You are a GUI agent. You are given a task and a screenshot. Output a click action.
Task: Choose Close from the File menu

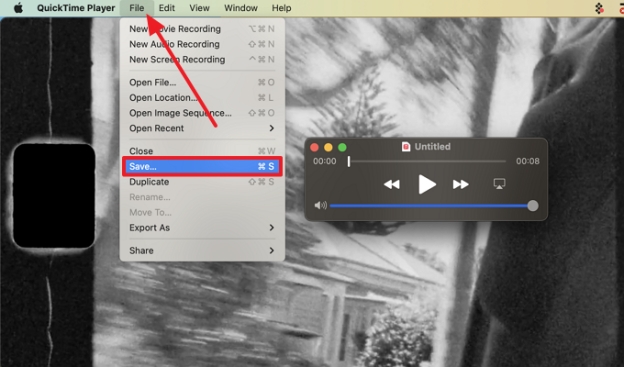[202, 151]
